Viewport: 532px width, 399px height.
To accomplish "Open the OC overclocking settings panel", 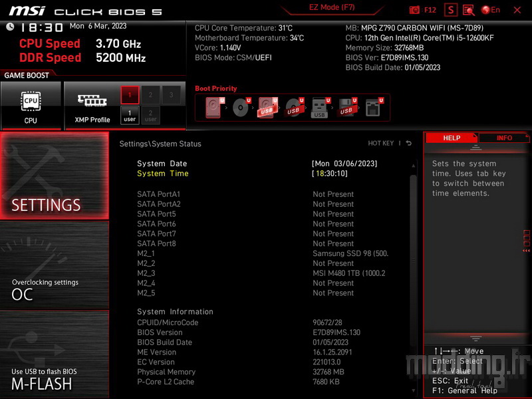I will [55, 265].
